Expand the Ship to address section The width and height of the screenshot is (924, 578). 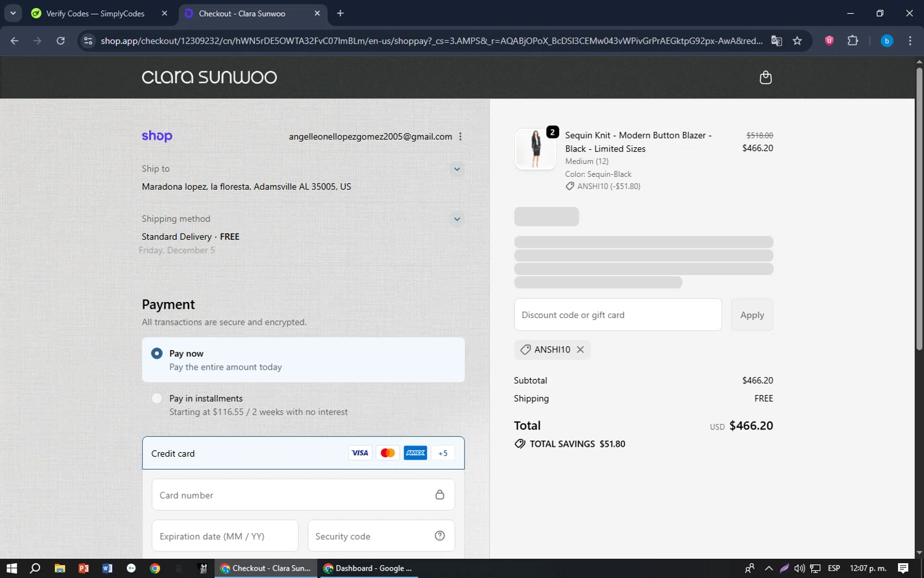click(x=457, y=169)
